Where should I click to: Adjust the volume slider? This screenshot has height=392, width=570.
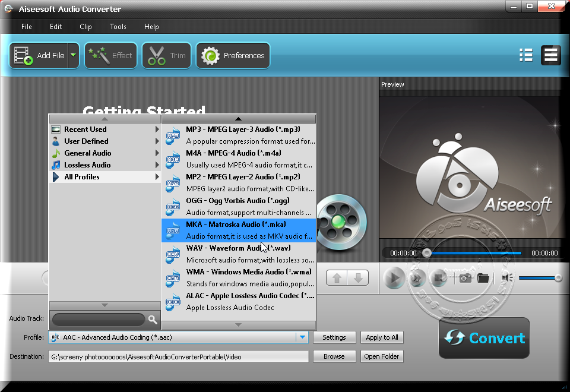pyautogui.click(x=540, y=278)
